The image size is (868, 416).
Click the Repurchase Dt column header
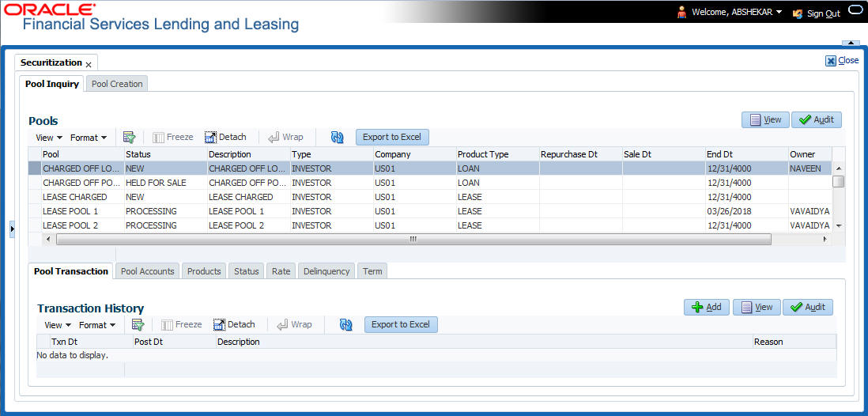pos(581,154)
